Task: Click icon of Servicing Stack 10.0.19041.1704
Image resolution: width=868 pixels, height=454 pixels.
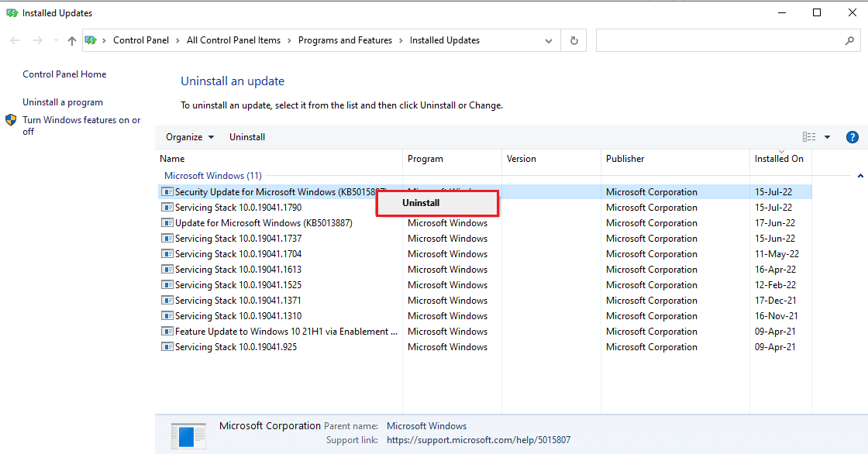Action: [167, 254]
